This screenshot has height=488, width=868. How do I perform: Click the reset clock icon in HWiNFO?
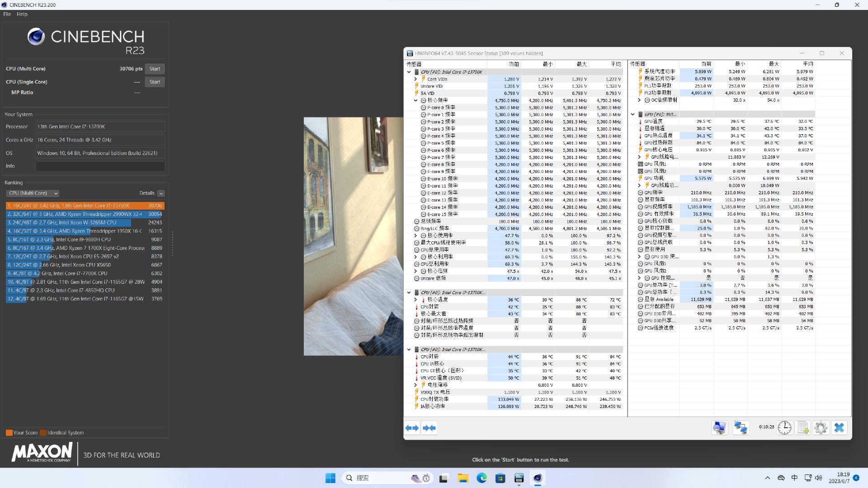[785, 427]
